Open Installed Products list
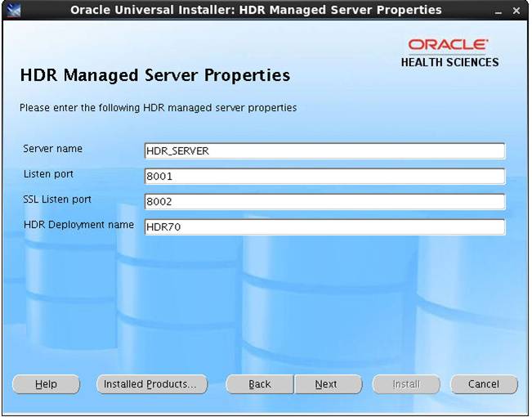532x417 pixels. coord(152,384)
